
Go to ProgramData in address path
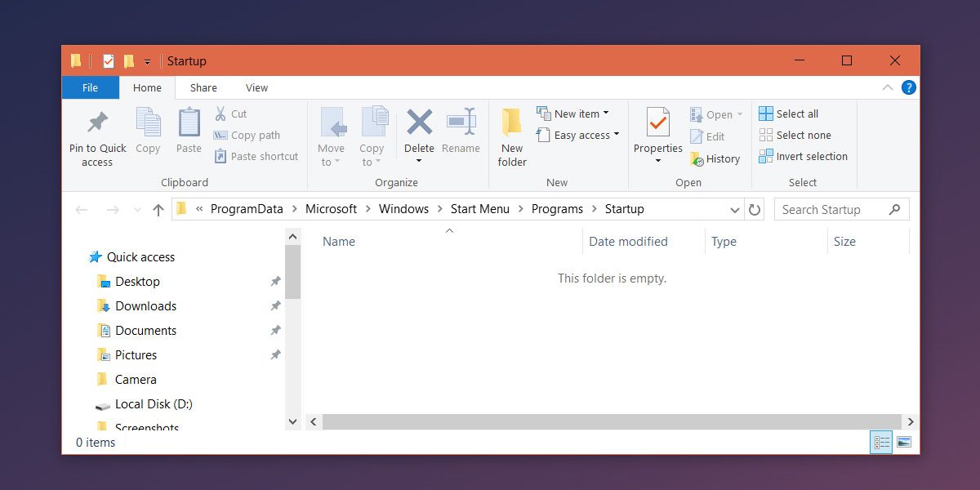247,209
